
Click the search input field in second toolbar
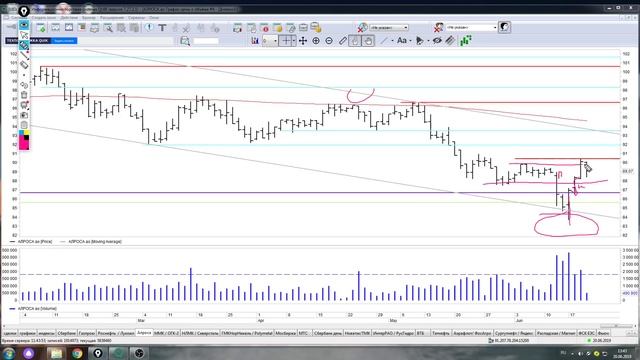(206, 41)
